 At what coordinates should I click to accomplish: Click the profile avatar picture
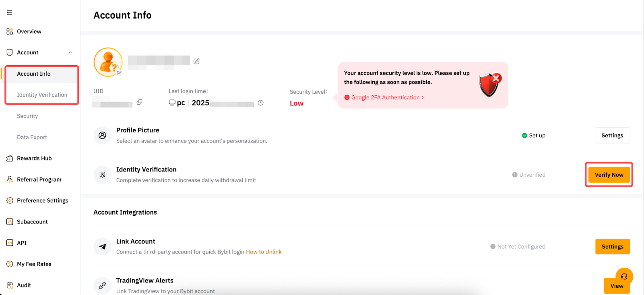108,62
